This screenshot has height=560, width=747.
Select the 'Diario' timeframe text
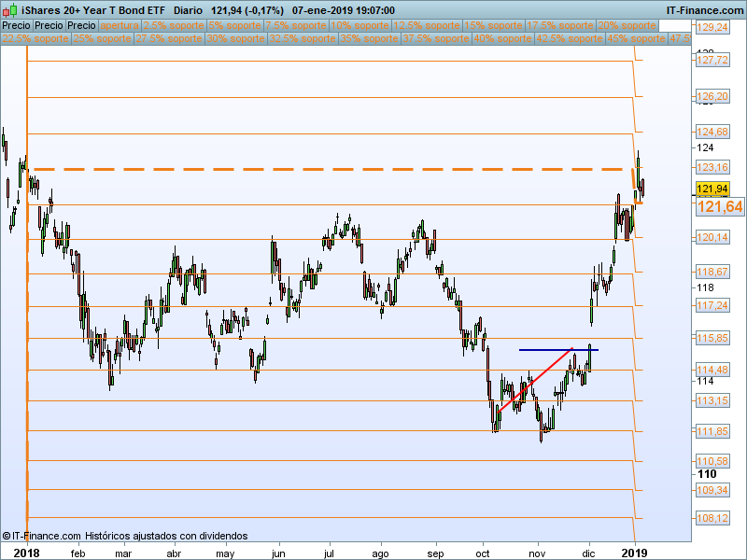(x=188, y=10)
